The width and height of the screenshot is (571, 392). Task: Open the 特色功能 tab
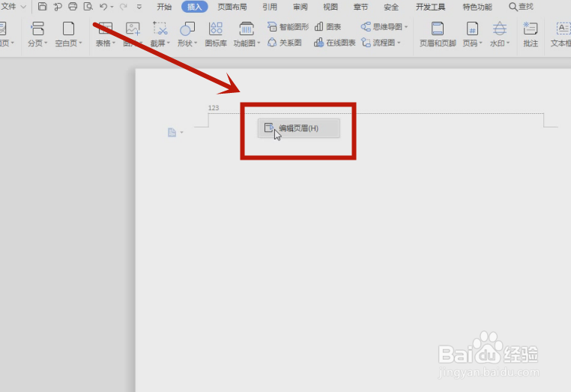click(477, 7)
